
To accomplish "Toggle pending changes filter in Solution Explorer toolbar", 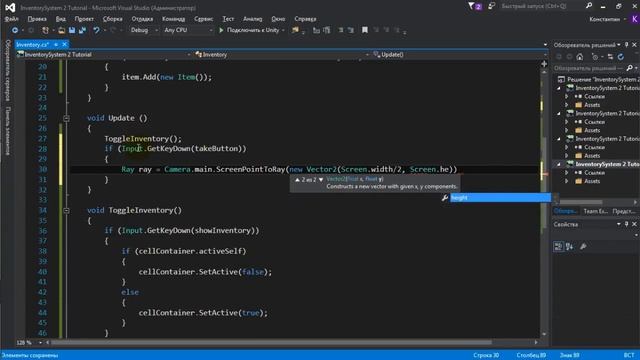I will 596,57.
